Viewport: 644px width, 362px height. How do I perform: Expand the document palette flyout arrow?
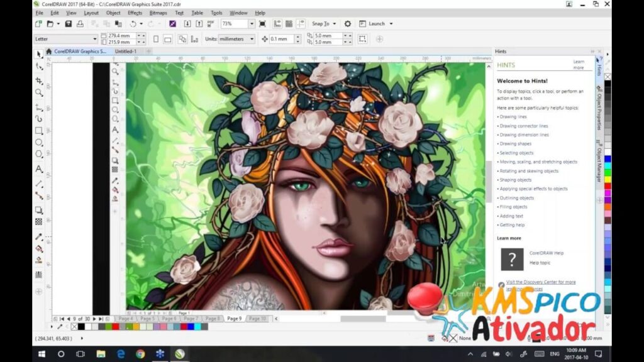[x=52, y=327]
